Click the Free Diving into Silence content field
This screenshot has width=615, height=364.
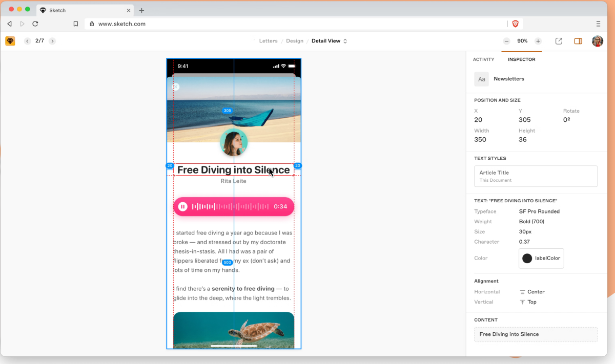(x=536, y=334)
